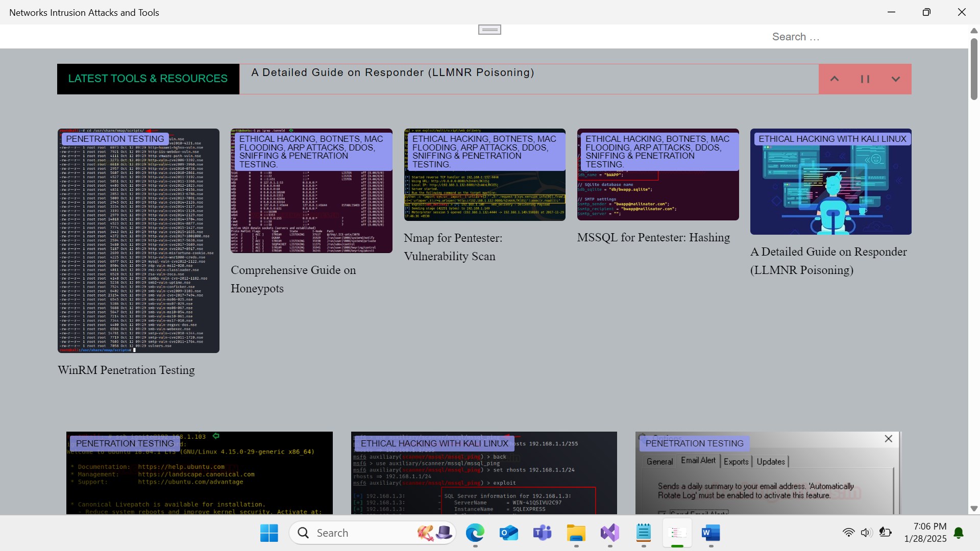Click the Latest Tools & Resources label
The image size is (980, 551).
pos(148,79)
